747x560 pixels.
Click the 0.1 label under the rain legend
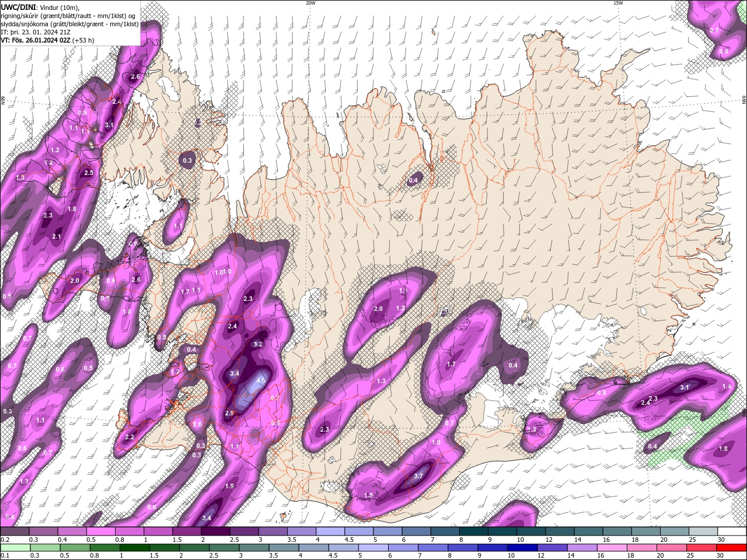point(5,556)
